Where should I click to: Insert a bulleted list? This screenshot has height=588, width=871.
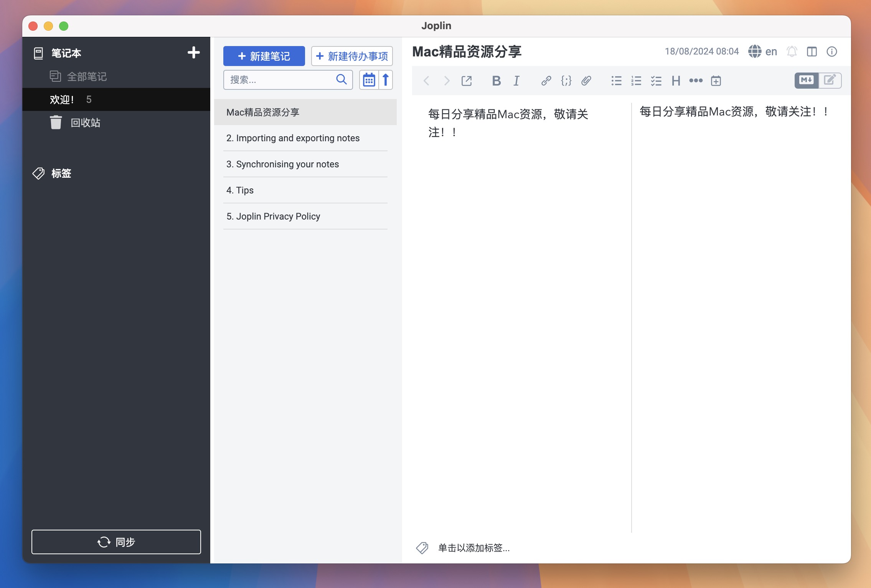pos(616,80)
